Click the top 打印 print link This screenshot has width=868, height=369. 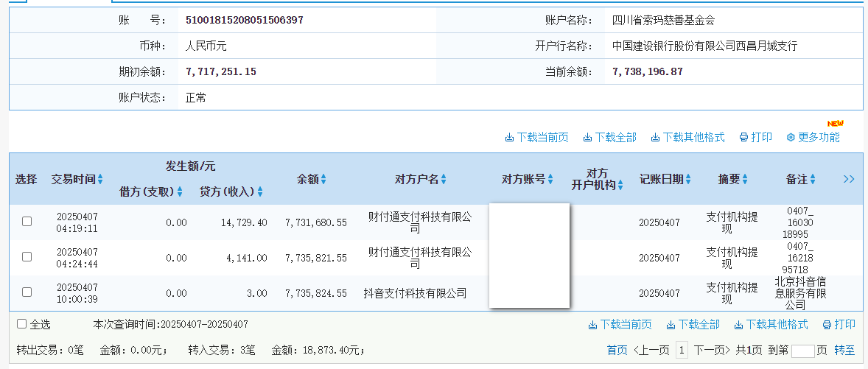click(755, 137)
